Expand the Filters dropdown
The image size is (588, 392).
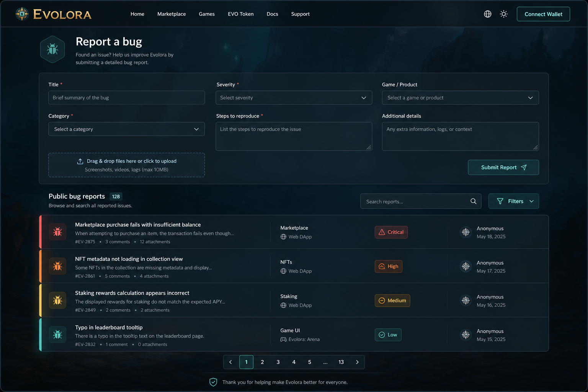514,201
